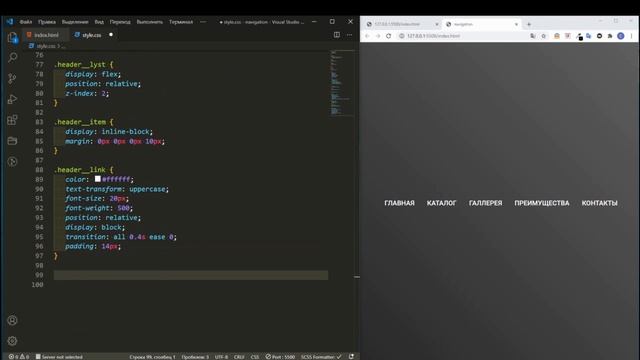
Task: Place cursor on empty line 99
Action: [x=191, y=275]
